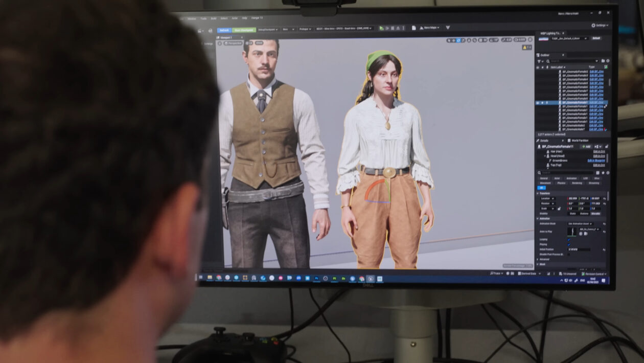This screenshot has width=644, height=363.
Task: Click the Perspective view mode button
Action: [x=233, y=43]
